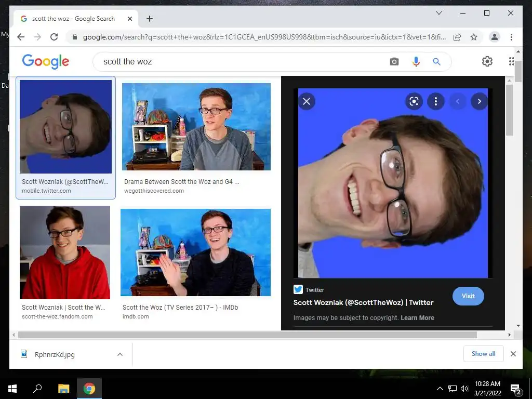Image resolution: width=532 pixels, height=399 pixels.
Task: Open the Learn More copyright link
Action: click(x=417, y=318)
